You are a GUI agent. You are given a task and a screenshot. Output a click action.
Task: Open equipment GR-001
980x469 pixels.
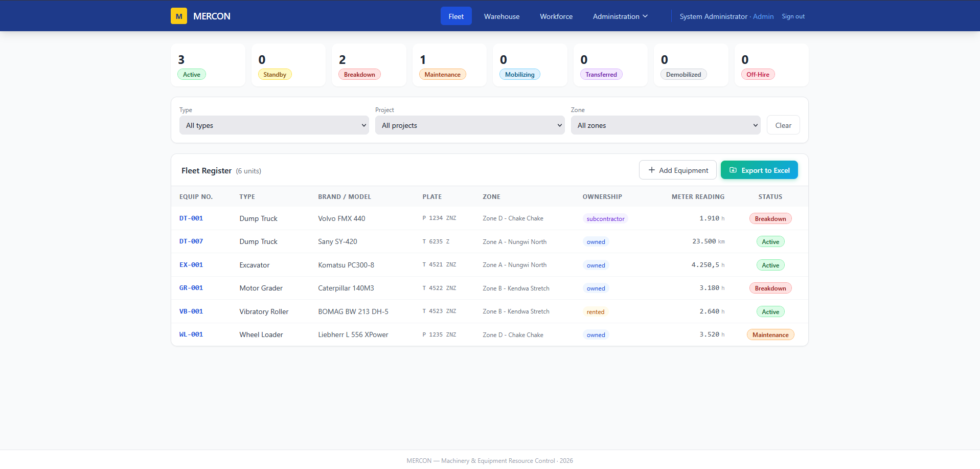[x=191, y=288]
